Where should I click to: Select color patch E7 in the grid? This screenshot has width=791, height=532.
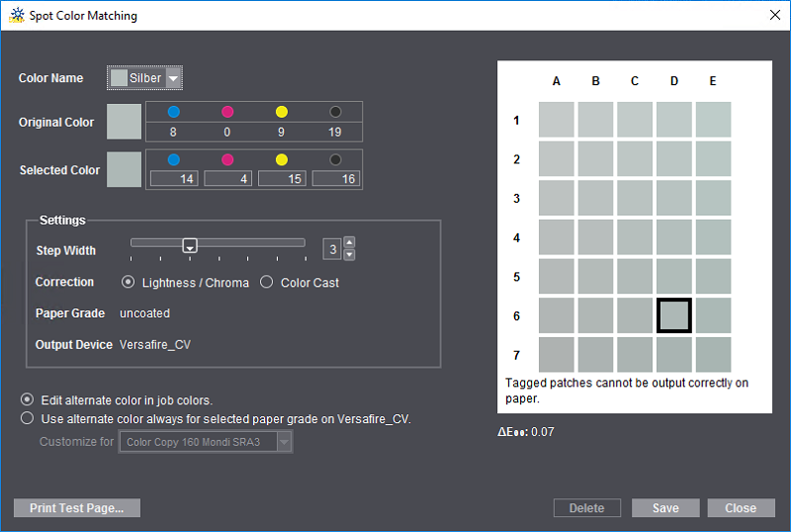713,354
